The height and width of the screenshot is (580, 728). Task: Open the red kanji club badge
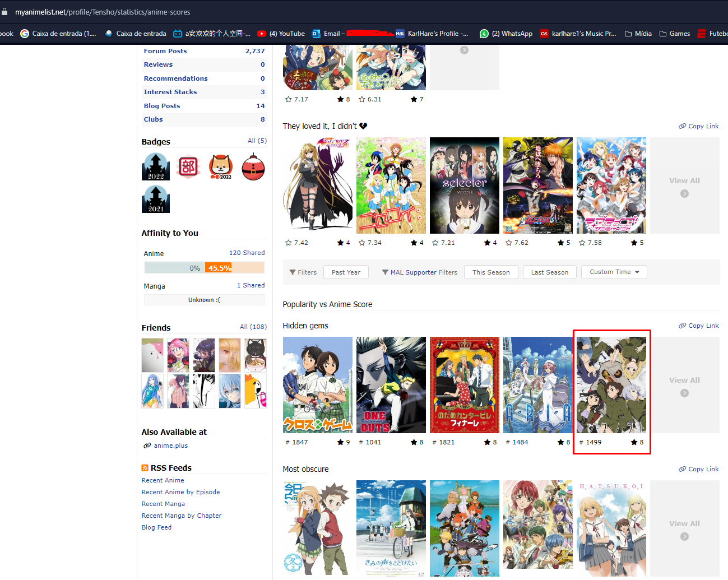point(189,166)
